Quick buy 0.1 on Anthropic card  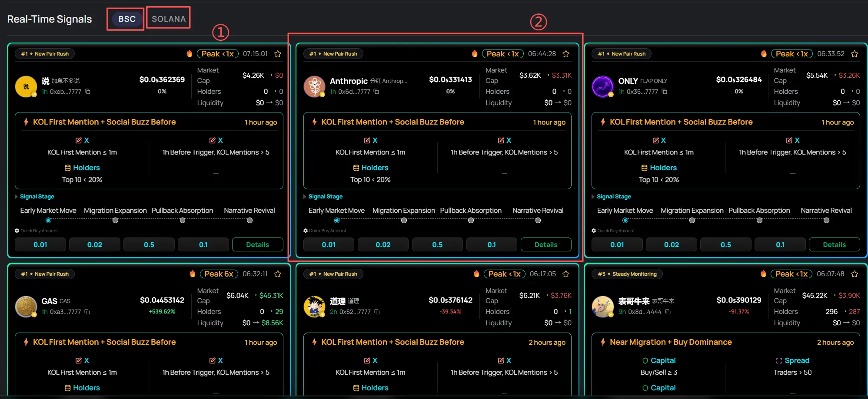[x=492, y=244]
